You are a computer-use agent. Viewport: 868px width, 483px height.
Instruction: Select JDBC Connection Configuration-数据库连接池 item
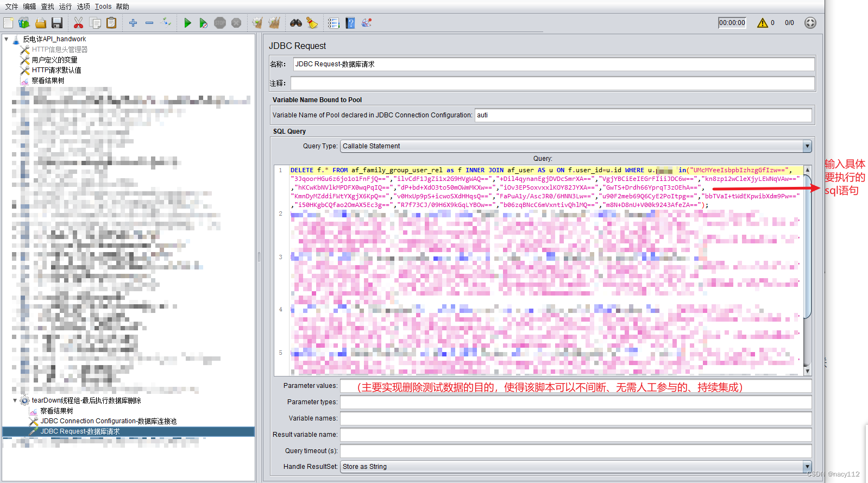pos(109,421)
